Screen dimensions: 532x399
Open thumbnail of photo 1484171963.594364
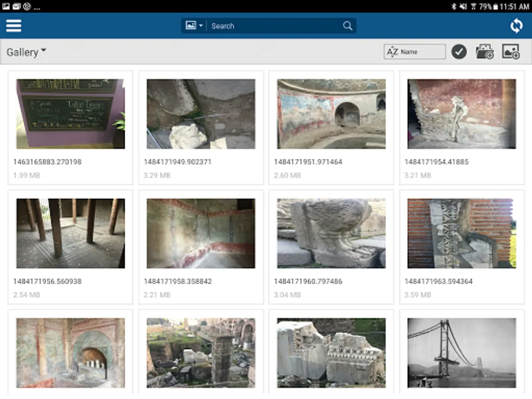point(462,233)
